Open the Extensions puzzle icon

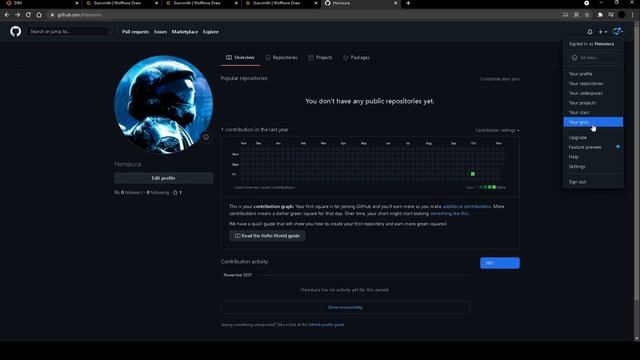(x=600, y=15)
